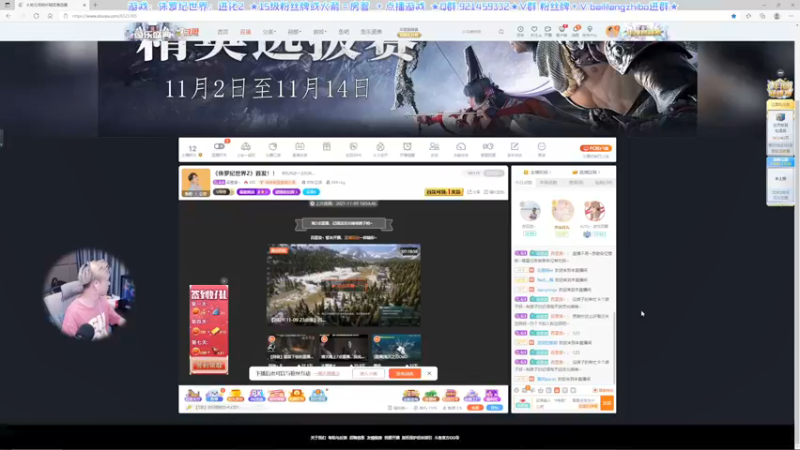The width and height of the screenshot is (800, 450).
Task: Close the group interaction popup
Action: point(430,373)
